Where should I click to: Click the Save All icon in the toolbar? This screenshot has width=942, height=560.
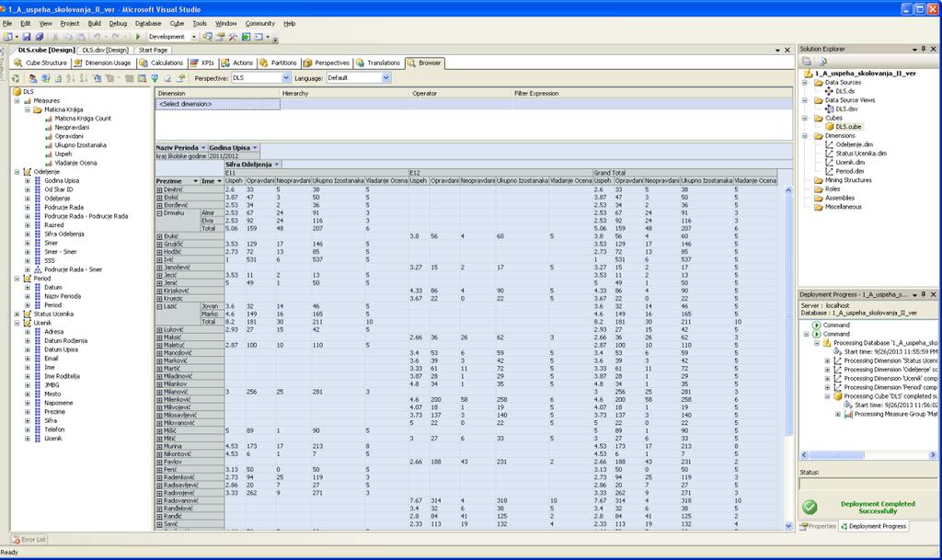tap(39, 37)
